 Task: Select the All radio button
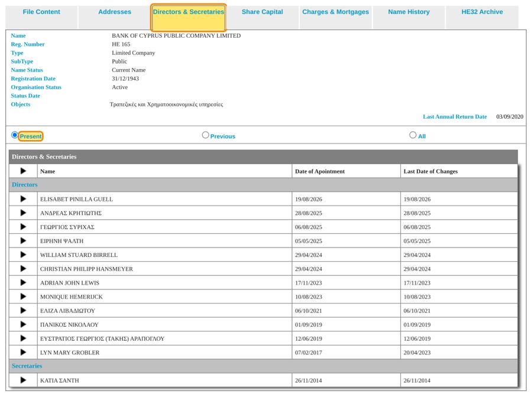point(413,135)
